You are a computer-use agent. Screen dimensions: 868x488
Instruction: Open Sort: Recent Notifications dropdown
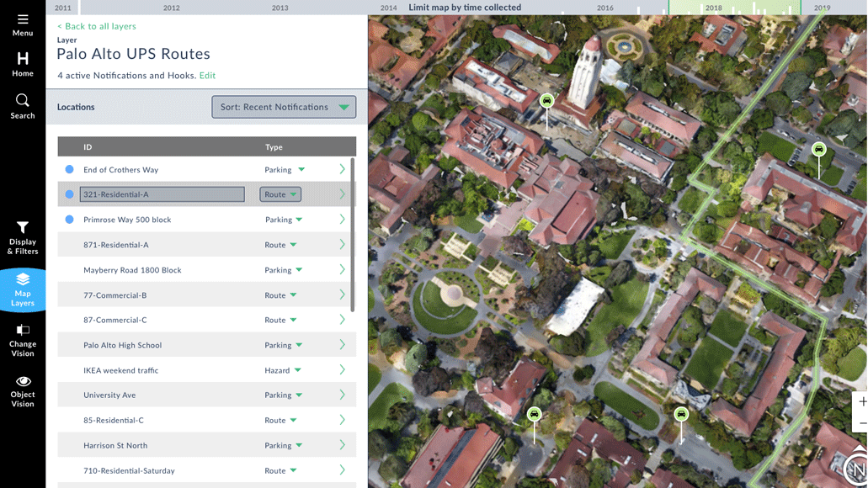[284, 107]
